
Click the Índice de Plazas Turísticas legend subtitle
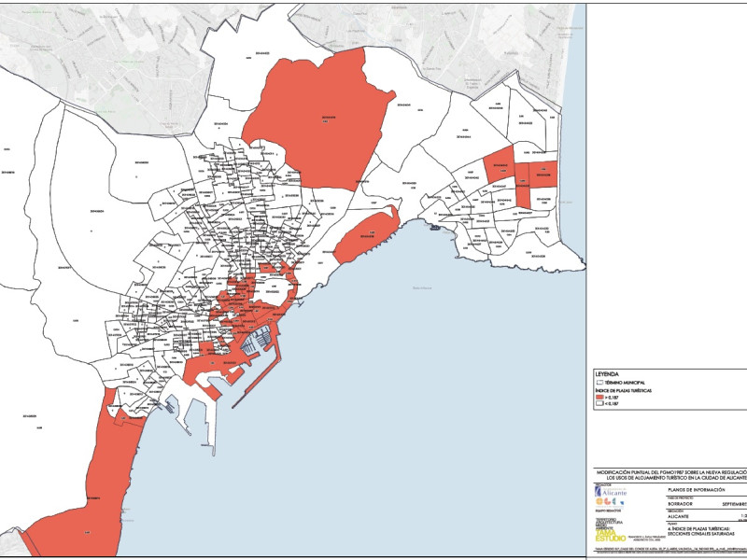[x=623, y=390]
